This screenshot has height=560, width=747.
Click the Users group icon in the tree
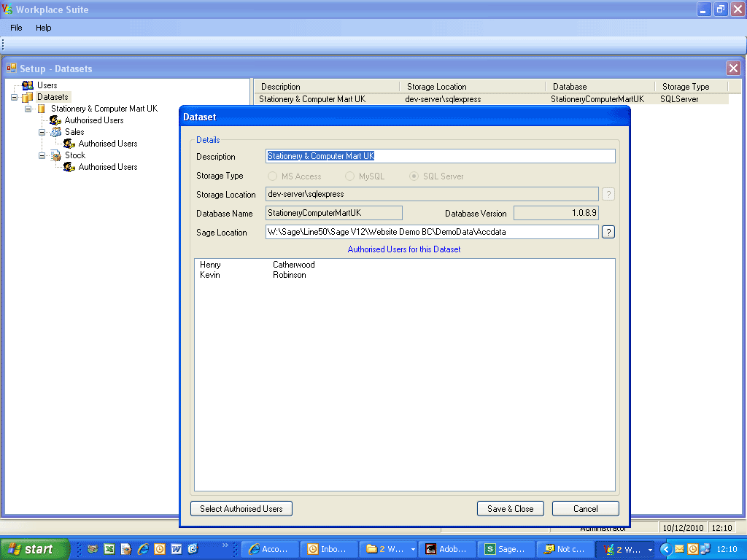pyautogui.click(x=28, y=85)
